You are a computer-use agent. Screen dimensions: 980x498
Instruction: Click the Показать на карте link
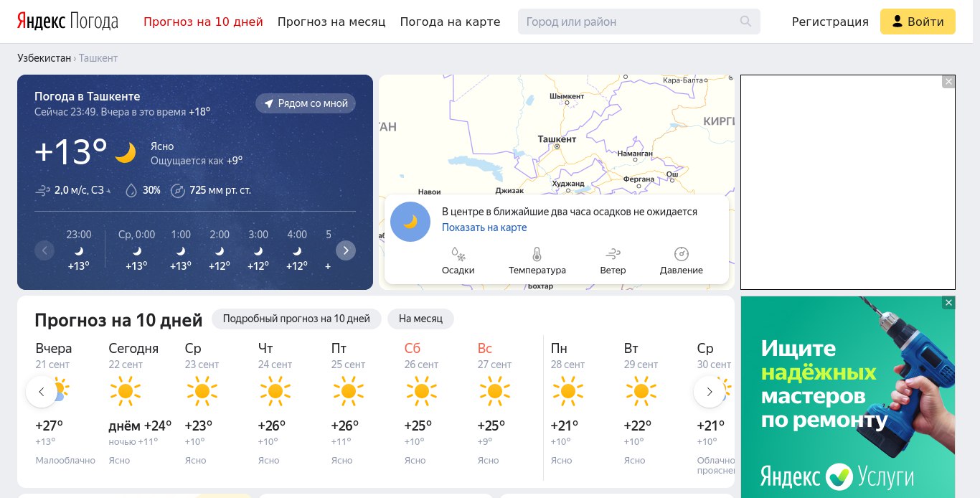484,227
